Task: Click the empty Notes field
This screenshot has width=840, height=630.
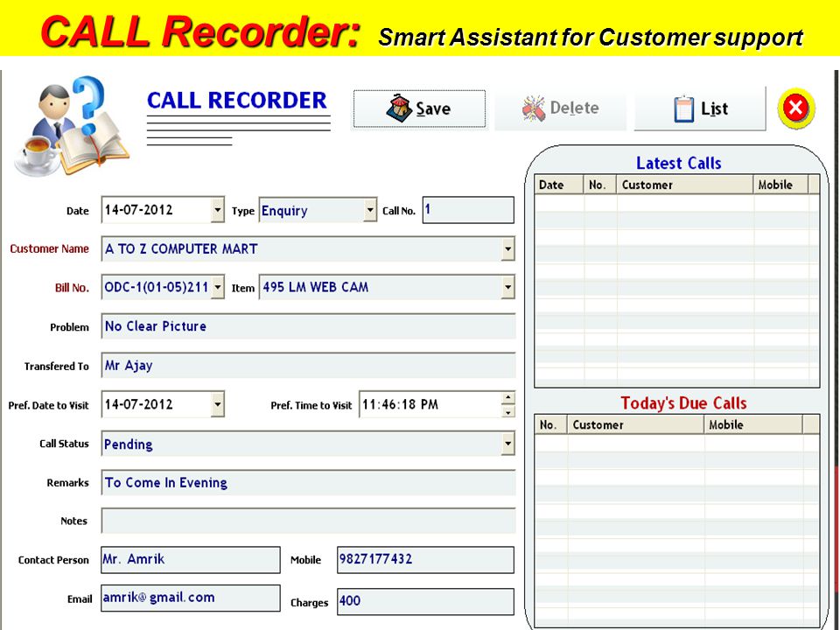Action: [x=309, y=521]
